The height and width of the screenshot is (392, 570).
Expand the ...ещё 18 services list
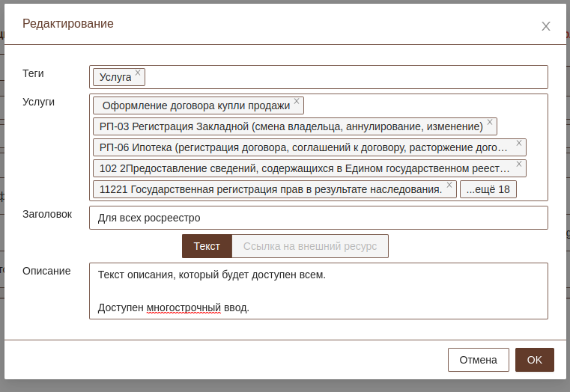coord(488,189)
